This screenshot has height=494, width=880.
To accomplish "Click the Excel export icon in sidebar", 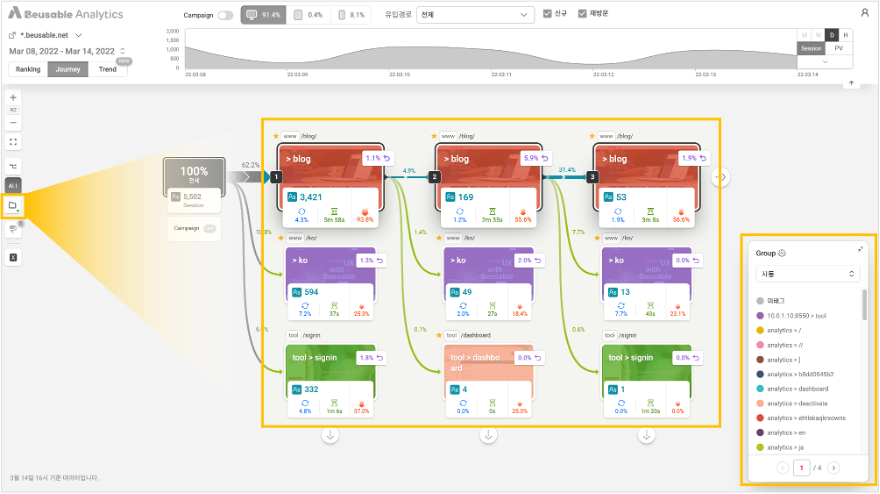I will point(13,257).
